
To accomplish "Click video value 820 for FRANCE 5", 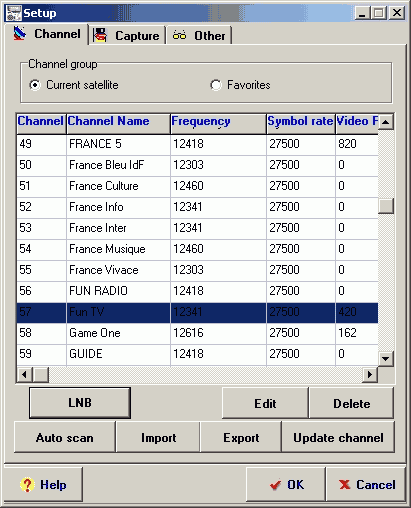I will [x=347, y=144].
